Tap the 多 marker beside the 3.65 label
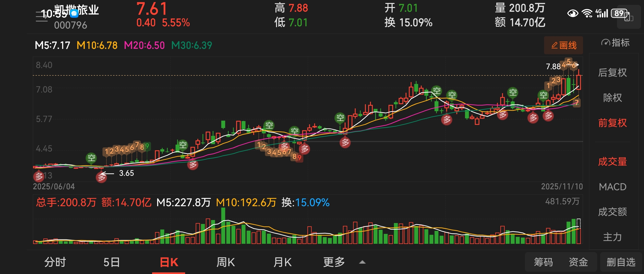This screenshot has width=644, height=274. [x=101, y=177]
